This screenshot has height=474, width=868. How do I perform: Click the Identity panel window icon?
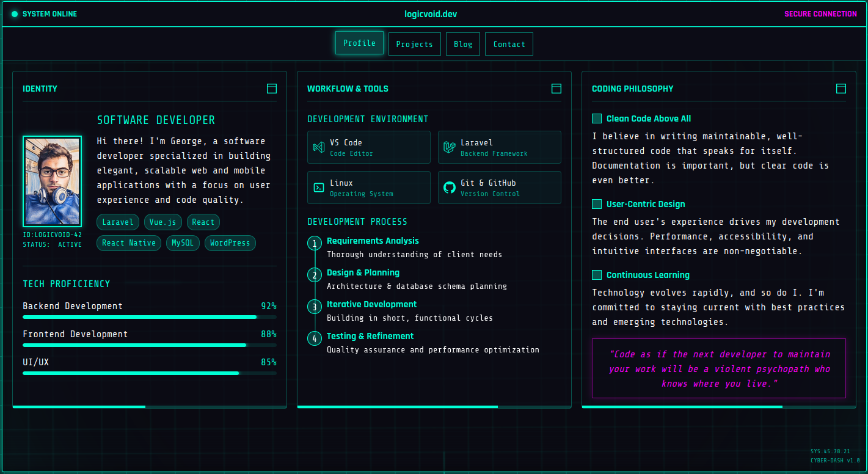pyautogui.click(x=272, y=89)
